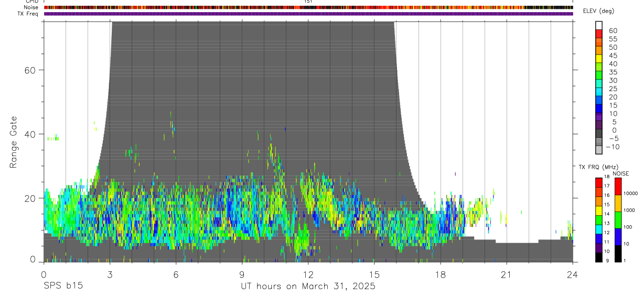Viewport: 644px width, 297px height.
Task: Click the 12 tick label on UT hours axis
Action: click(308, 274)
